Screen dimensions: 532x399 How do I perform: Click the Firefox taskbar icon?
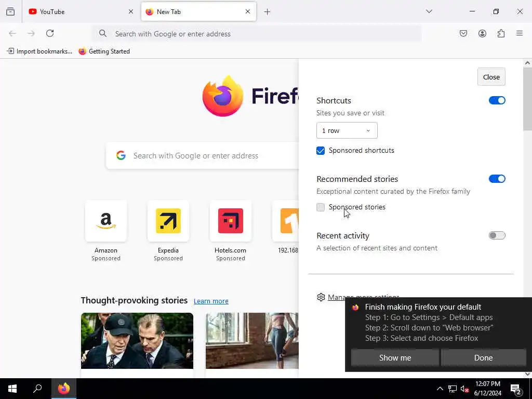(x=64, y=389)
